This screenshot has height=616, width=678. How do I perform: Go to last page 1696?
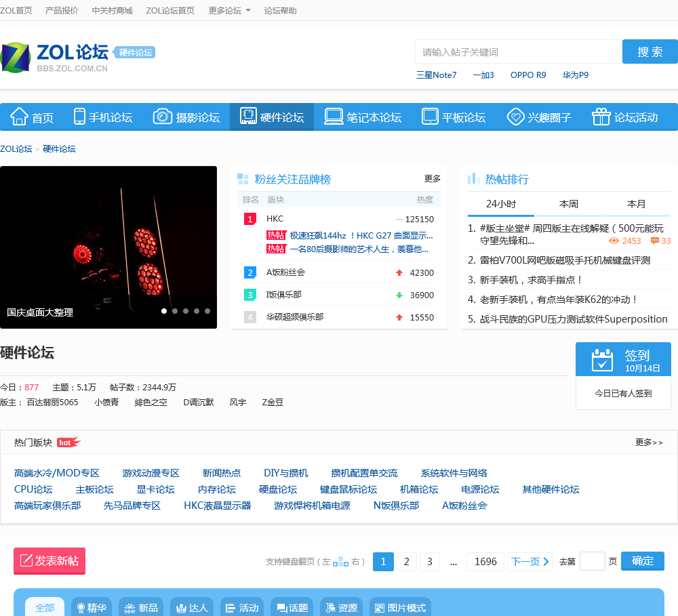click(x=485, y=562)
